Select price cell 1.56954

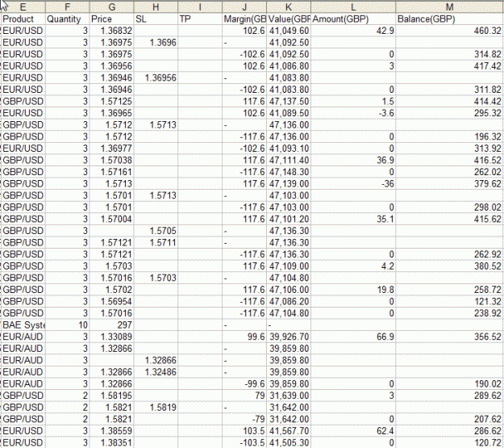pyautogui.click(x=111, y=302)
